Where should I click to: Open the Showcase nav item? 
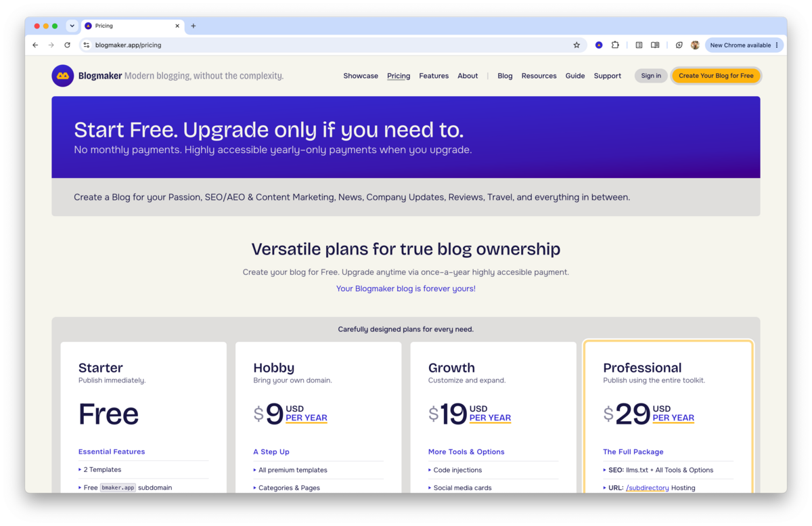click(361, 76)
